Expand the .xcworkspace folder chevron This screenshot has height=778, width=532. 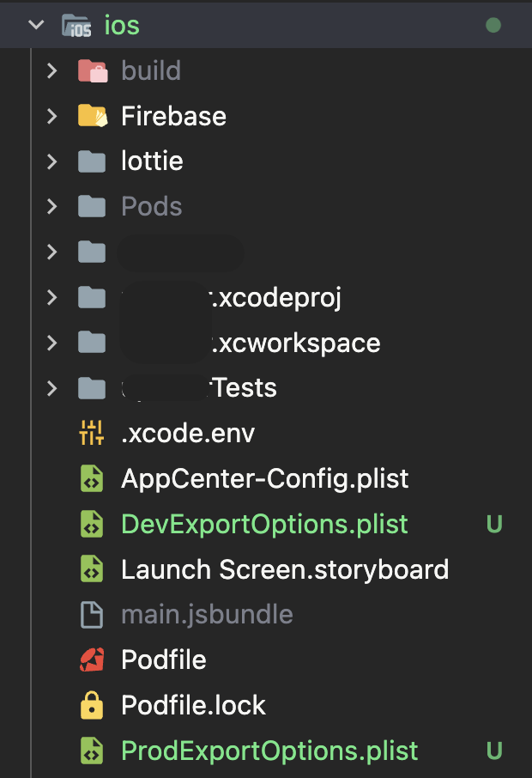point(52,343)
